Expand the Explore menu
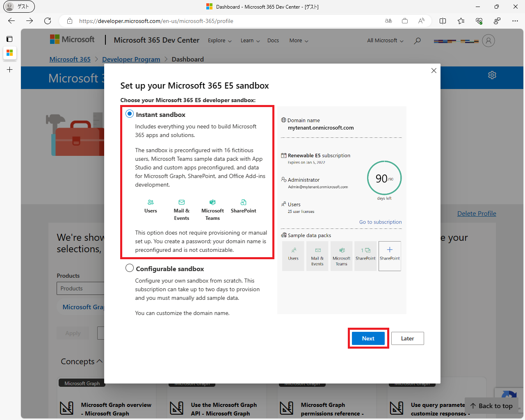The width and height of the screenshot is (525, 420). (220, 41)
